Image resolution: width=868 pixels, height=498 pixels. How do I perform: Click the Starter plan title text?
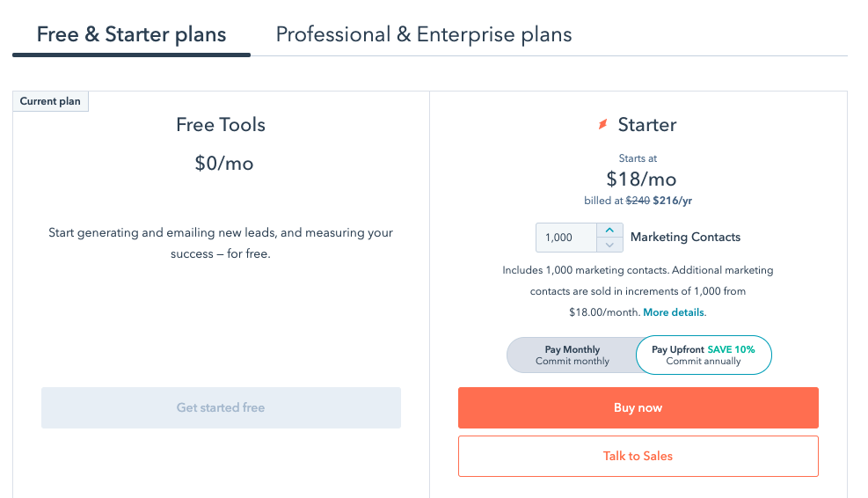647,125
